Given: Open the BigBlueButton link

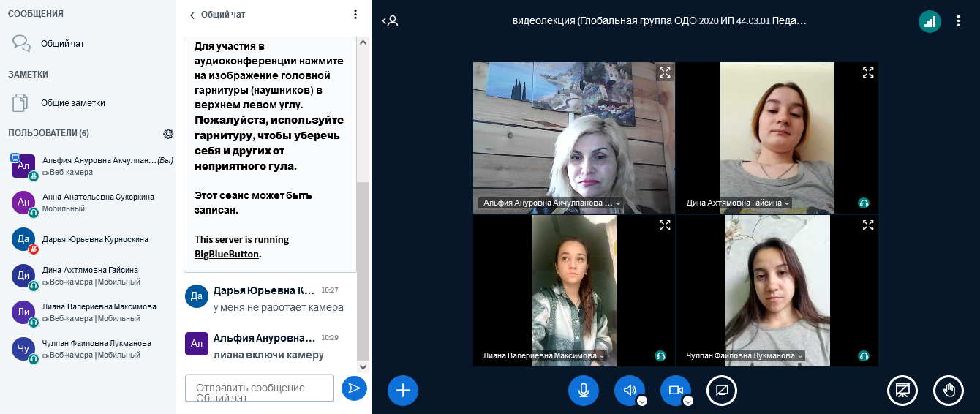Looking at the screenshot, I should [x=226, y=255].
